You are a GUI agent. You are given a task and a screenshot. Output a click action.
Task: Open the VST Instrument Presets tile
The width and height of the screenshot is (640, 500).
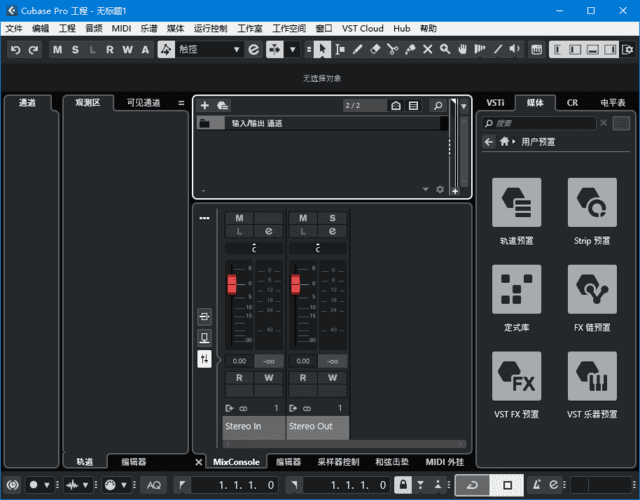592,376
